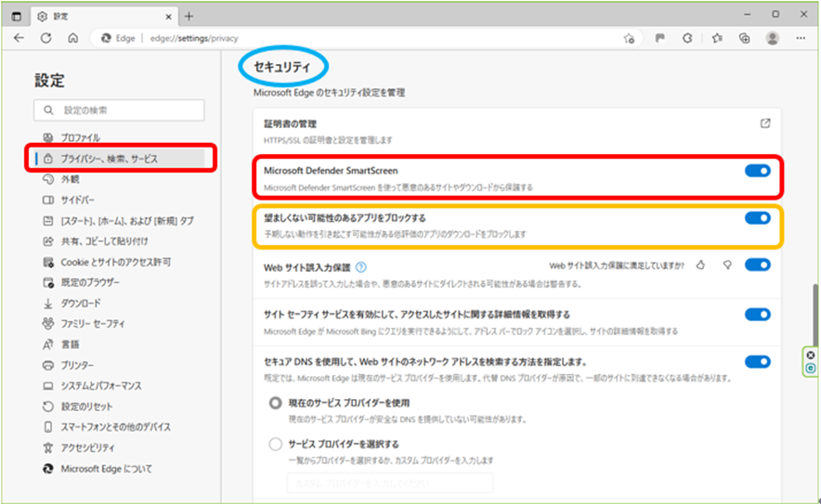Open ファミリー セーフティ section
This screenshot has height=504, width=821.
93,324
